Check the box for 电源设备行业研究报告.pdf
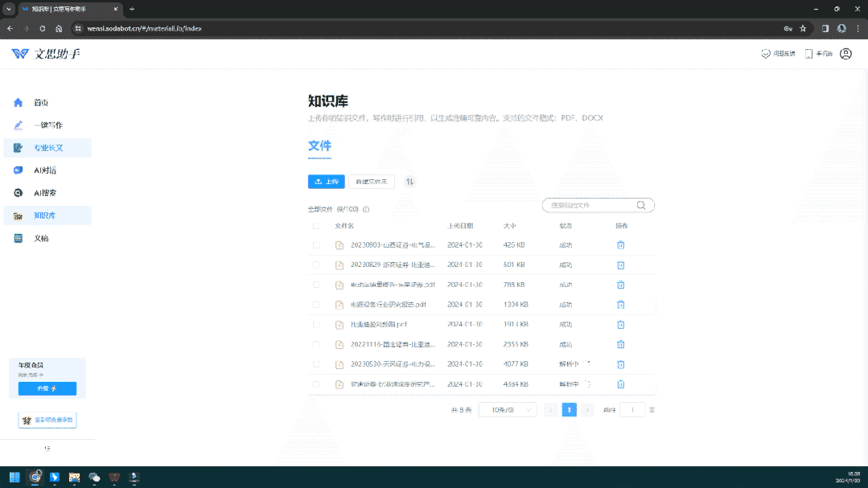 click(316, 305)
